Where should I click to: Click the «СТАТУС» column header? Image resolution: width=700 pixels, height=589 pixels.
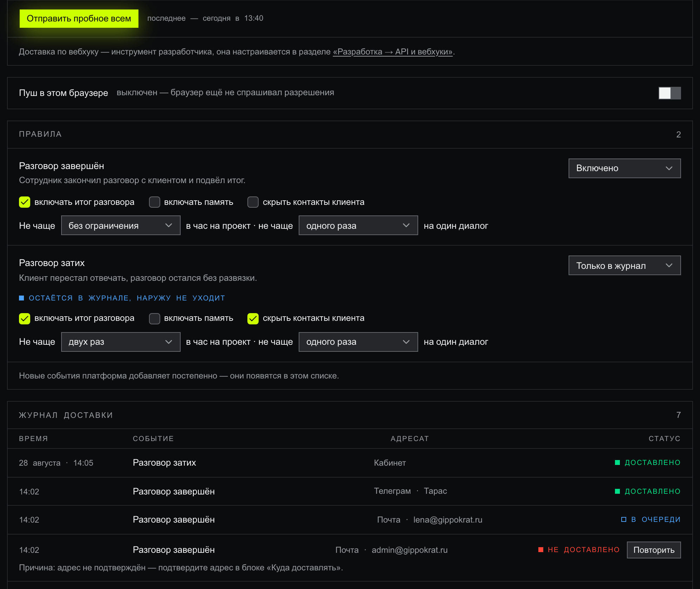(x=665, y=439)
